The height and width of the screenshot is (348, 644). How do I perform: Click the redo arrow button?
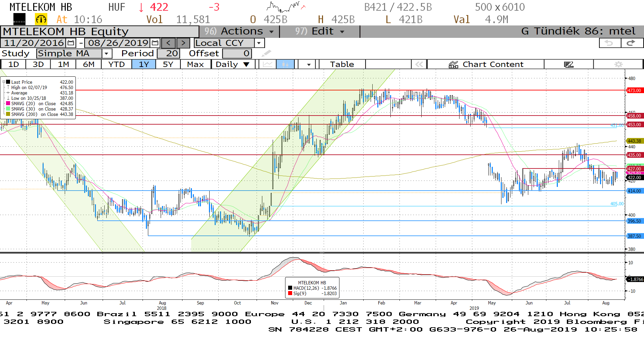(x=632, y=43)
